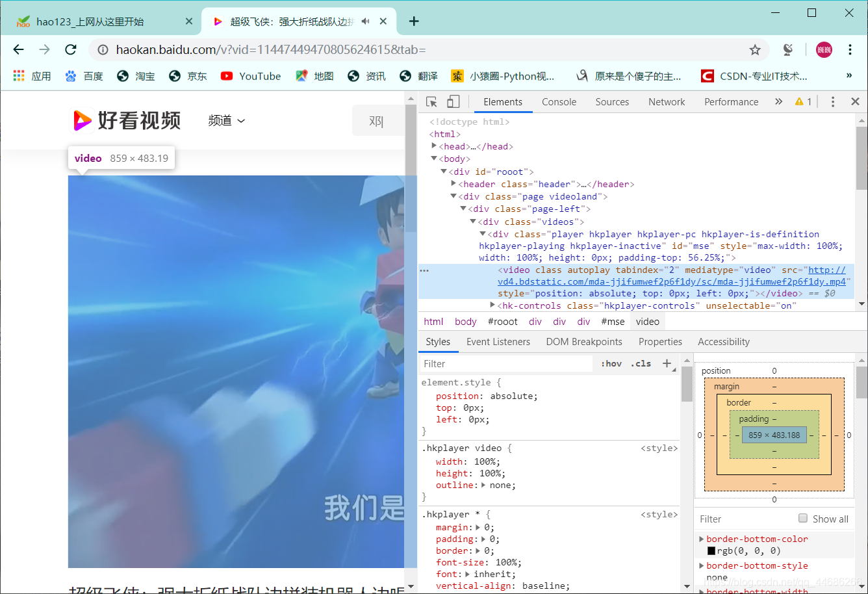Bookmark this page with the star icon
The image size is (868, 594).
755,50
